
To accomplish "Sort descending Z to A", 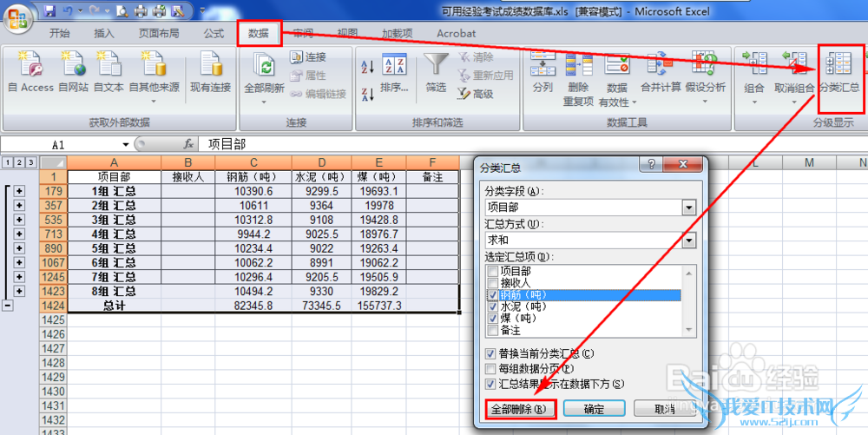I will tap(367, 94).
